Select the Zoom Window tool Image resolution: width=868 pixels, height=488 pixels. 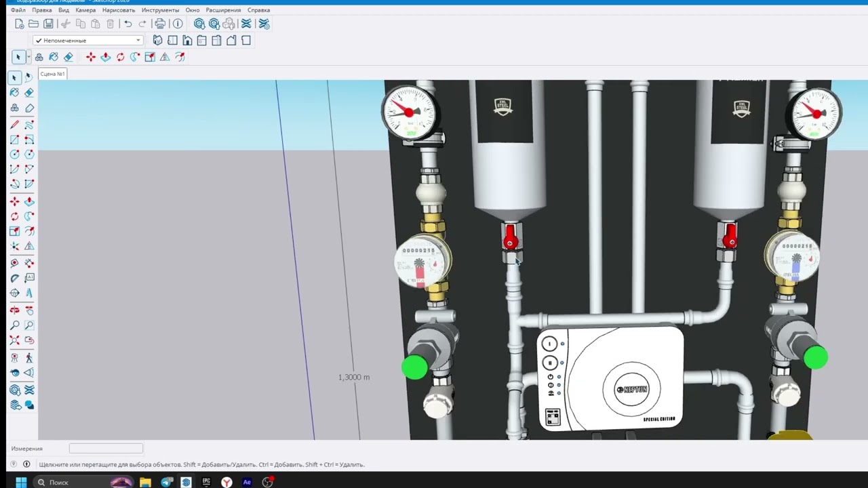(x=29, y=325)
